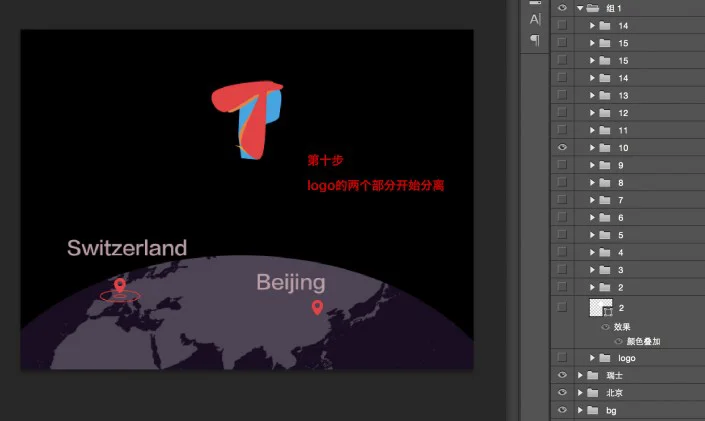The width and height of the screenshot is (705, 421).
Task: Click the folder icon of group 11
Action: 605,130
